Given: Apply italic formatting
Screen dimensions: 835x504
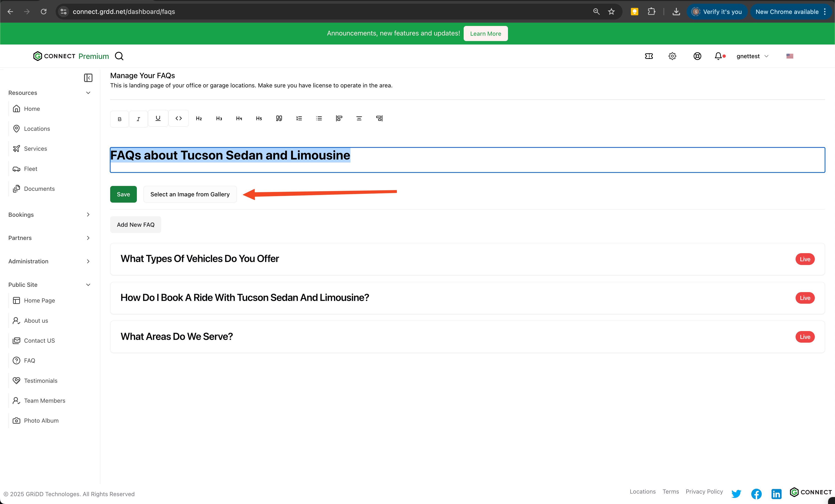Looking at the screenshot, I should coord(138,119).
